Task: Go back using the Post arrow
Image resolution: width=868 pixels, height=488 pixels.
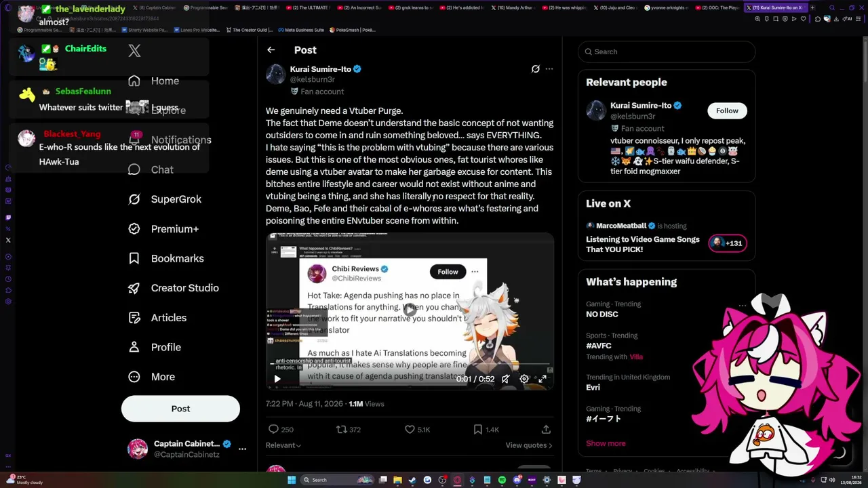Action: (271, 49)
